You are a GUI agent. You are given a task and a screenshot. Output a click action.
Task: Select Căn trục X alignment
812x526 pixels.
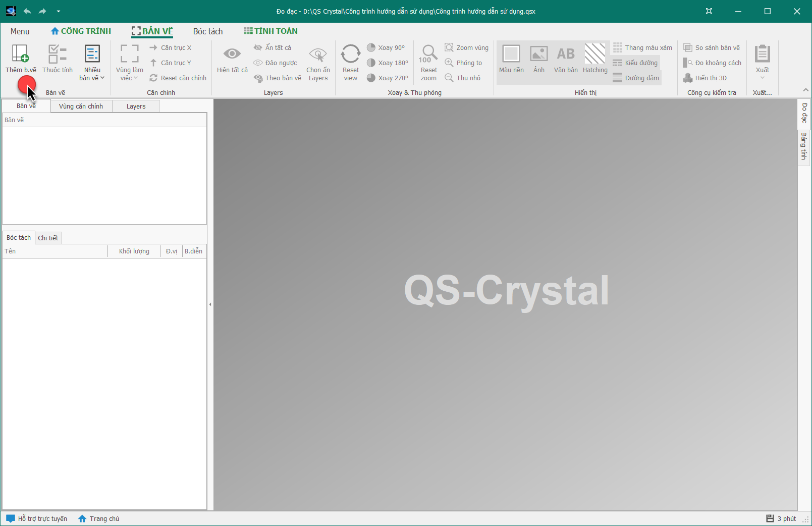click(171, 47)
